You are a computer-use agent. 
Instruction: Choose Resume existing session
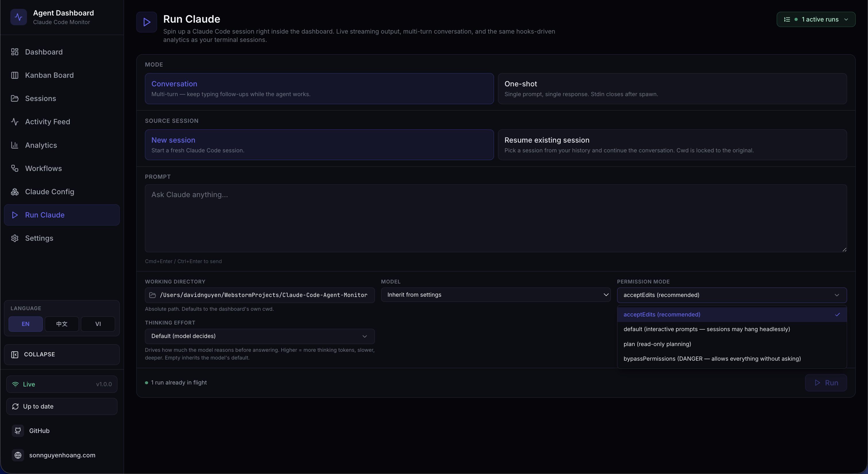[x=672, y=145]
